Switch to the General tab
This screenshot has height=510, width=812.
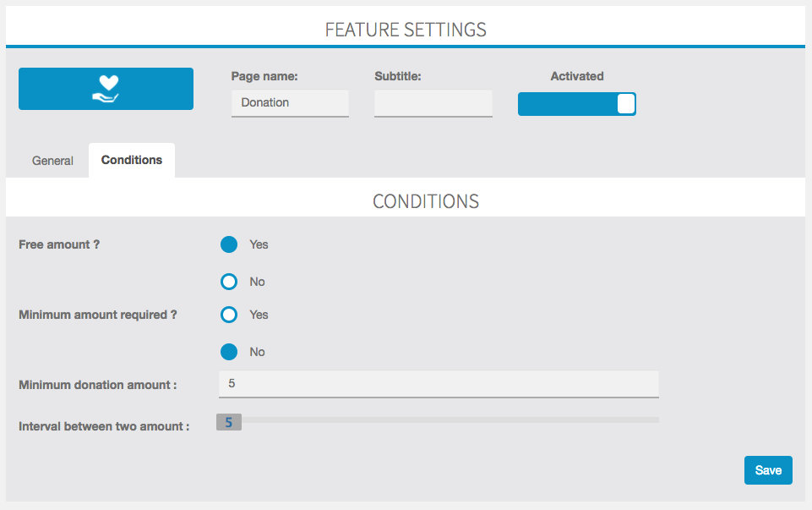(x=52, y=161)
